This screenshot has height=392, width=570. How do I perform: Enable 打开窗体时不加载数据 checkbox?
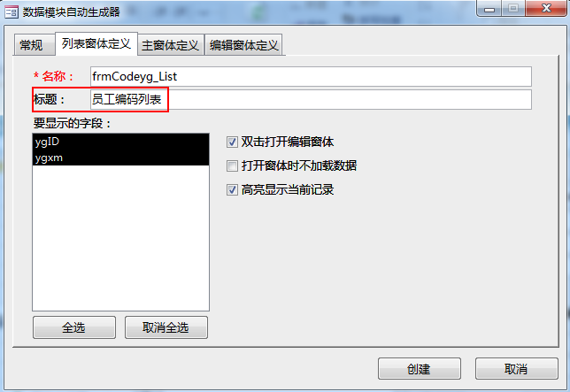click(x=232, y=166)
